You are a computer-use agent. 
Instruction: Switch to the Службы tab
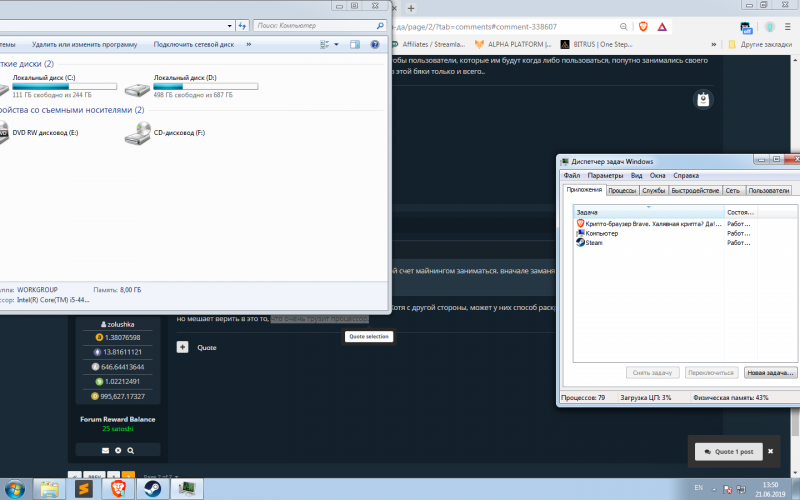click(x=654, y=190)
